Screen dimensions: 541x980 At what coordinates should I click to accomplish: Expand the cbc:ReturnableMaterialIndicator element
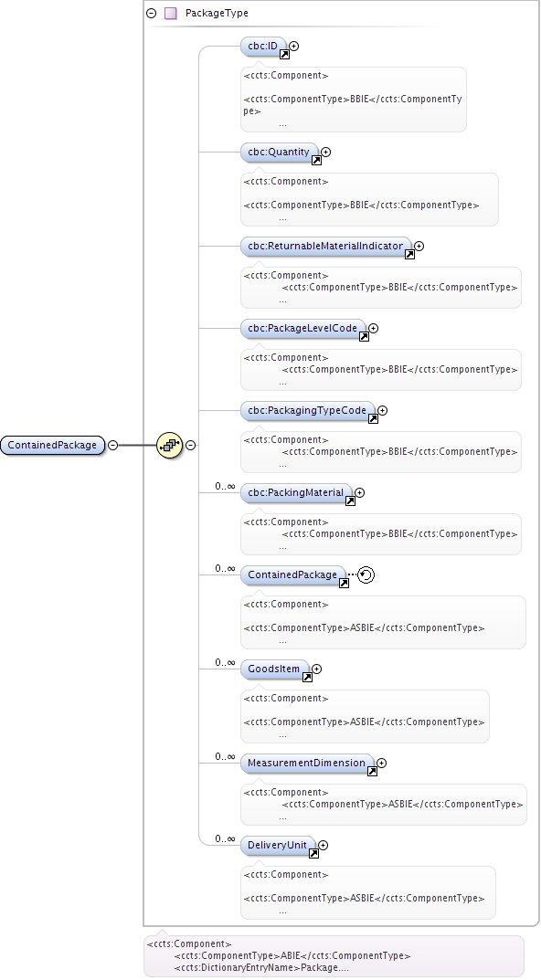419,247
